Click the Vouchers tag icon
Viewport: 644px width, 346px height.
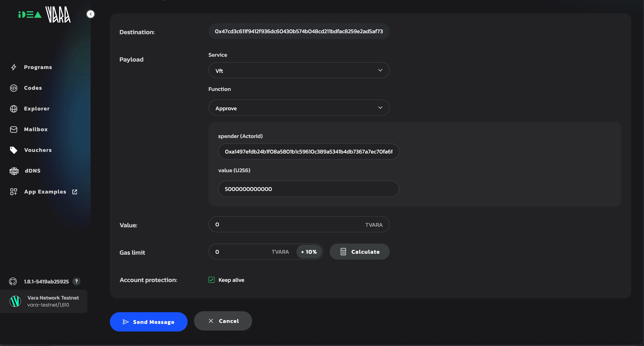click(x=14, y=150)
